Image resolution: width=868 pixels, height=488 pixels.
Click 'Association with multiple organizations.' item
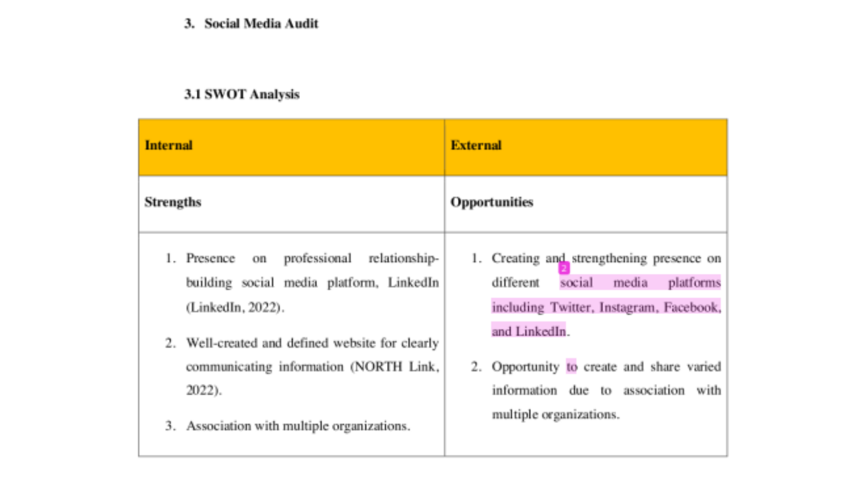(298, 426)
